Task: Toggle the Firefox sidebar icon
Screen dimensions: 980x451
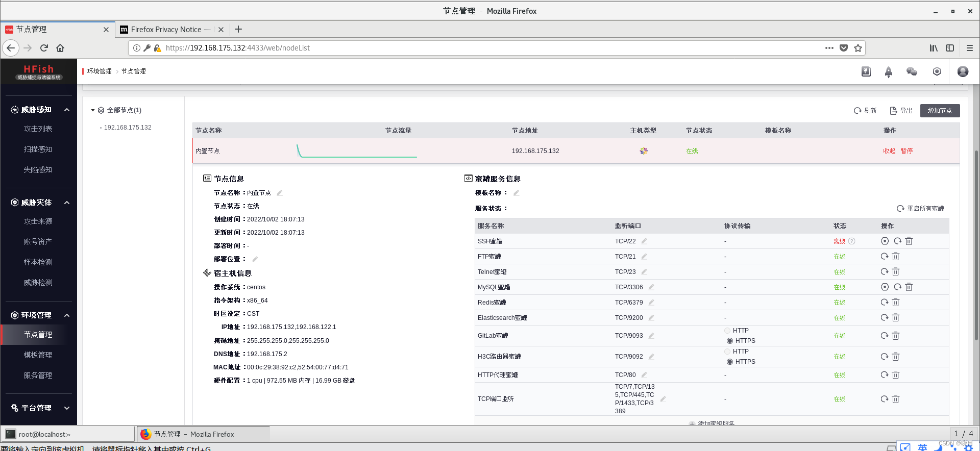Action: click(x=950, y=48)
